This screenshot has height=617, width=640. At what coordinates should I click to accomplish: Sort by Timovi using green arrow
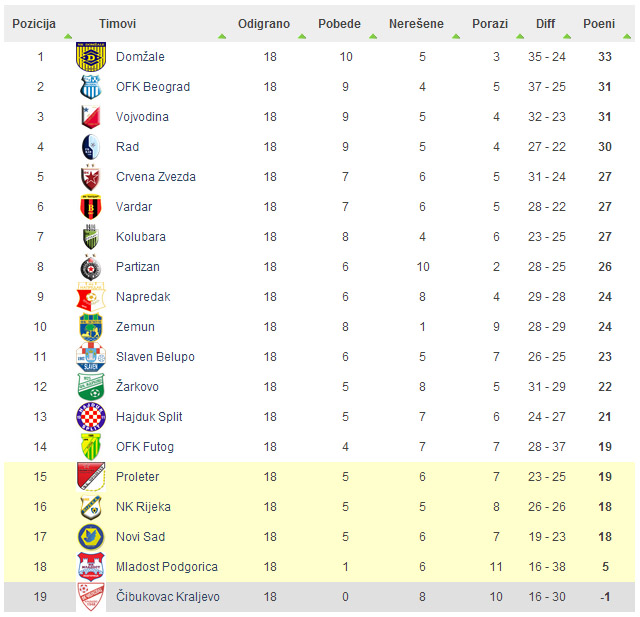[x=222, y=37]
